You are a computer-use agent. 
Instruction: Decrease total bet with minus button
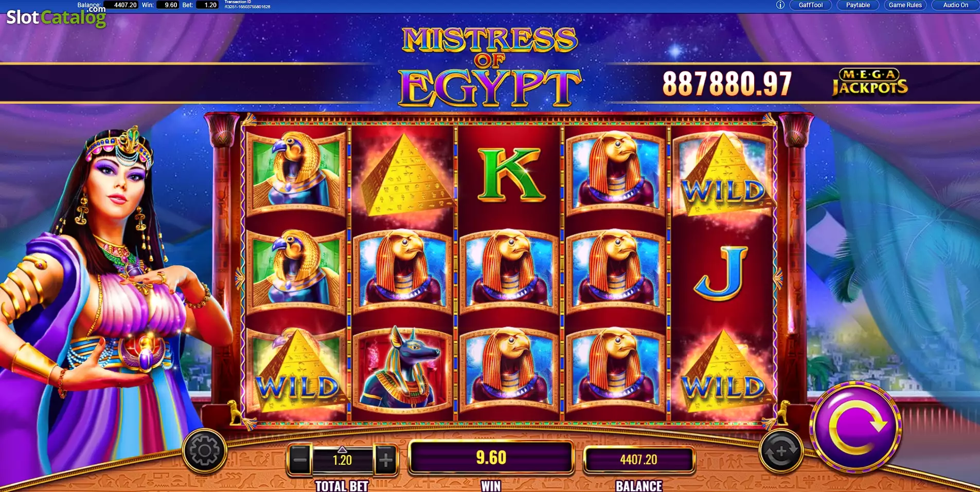point(299,459)
